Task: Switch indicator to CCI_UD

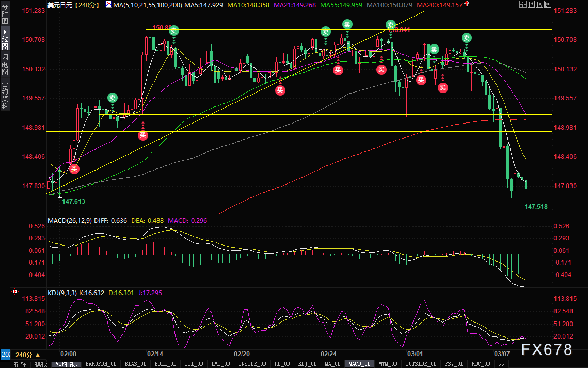Action: (194, 364)
